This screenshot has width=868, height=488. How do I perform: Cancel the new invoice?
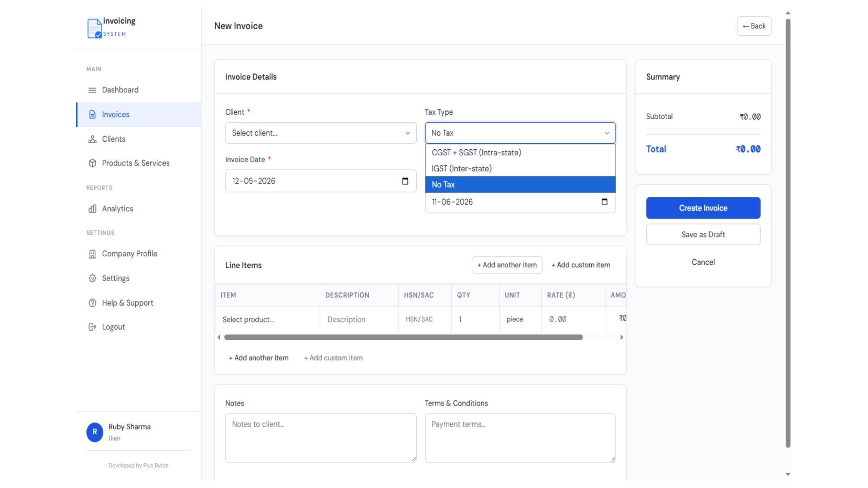703,262
